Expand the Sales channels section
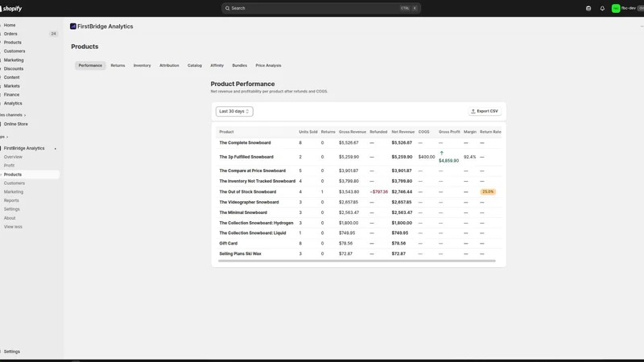This screenshot has height=362, width=644. (13, 115)
